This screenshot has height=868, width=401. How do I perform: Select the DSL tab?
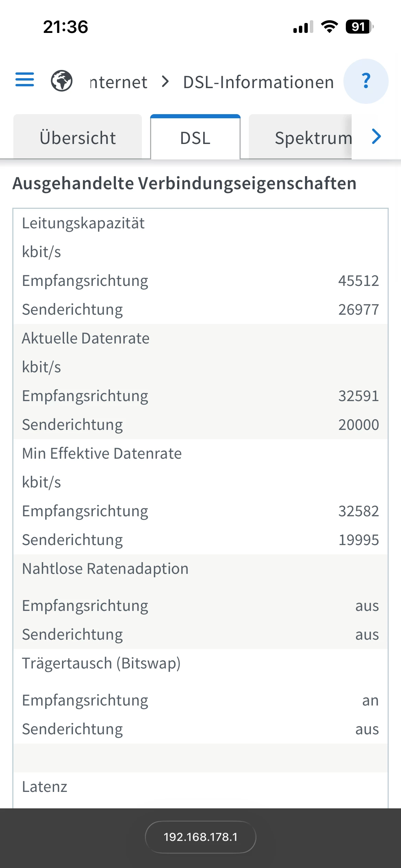tap(195, 138)
